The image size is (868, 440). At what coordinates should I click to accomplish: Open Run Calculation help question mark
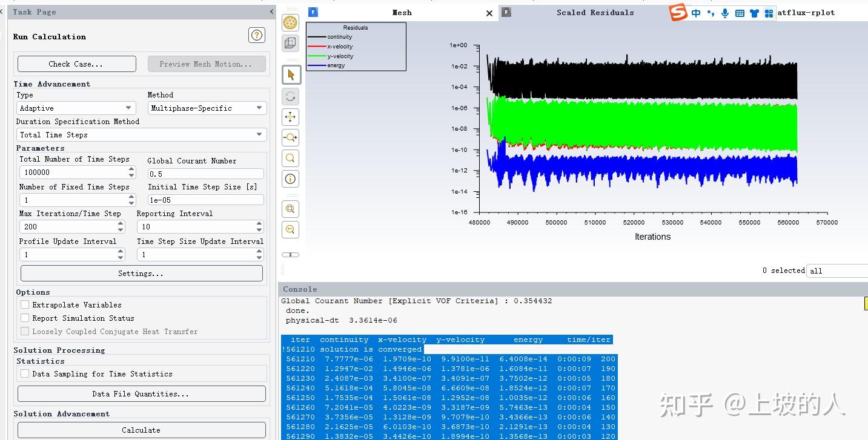coord(257,36)
